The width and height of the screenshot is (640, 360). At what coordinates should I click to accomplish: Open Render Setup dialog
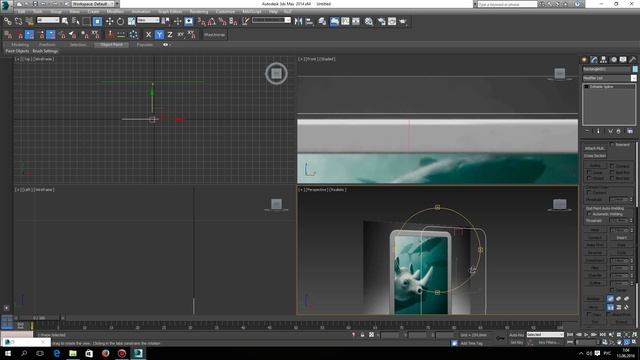click(381, 21)
